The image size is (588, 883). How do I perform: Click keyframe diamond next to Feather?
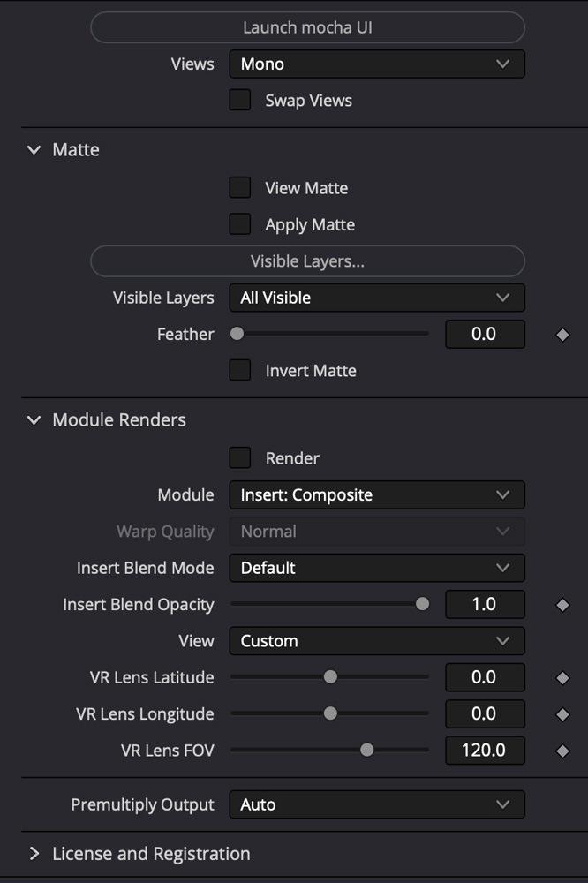point(562,335)
